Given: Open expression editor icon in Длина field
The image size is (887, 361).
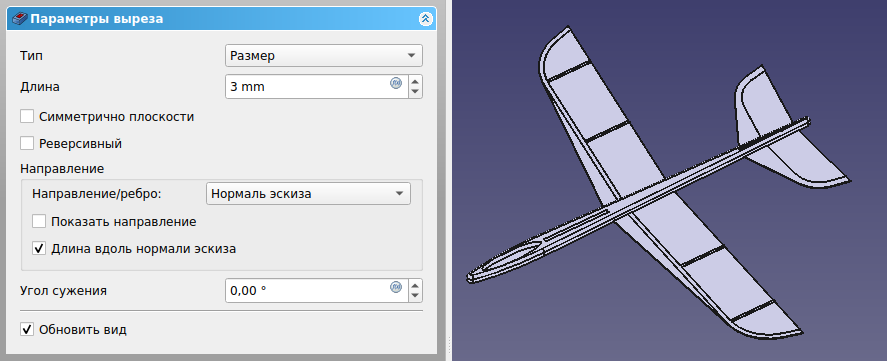Looking at the screenshot, I should click(x=396, y=83).
